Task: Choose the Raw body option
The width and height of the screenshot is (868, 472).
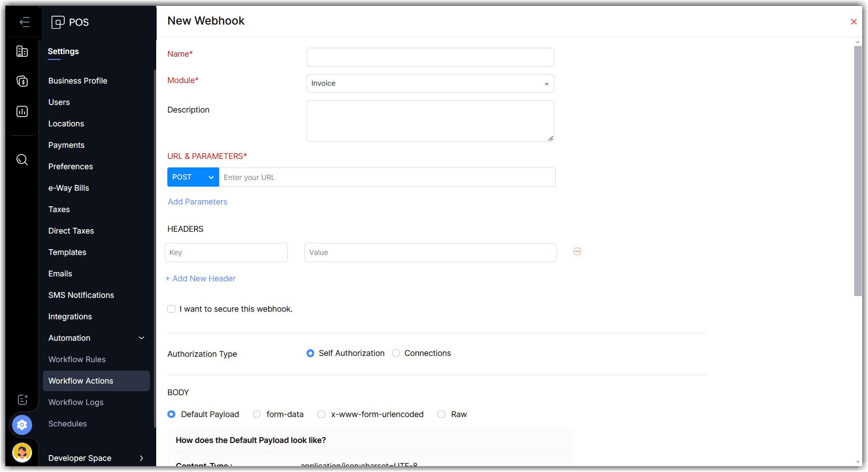Action: pos(441,414)
